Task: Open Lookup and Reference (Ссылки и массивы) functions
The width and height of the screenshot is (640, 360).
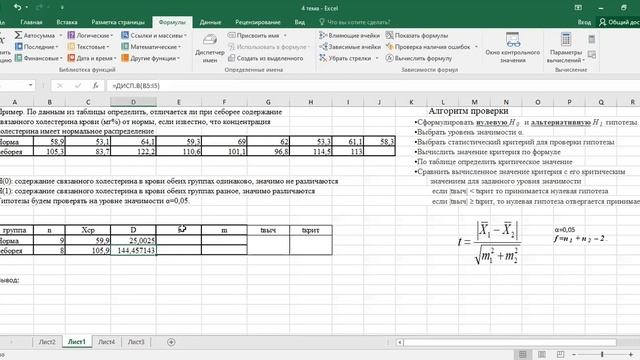Action: [154, 36]
